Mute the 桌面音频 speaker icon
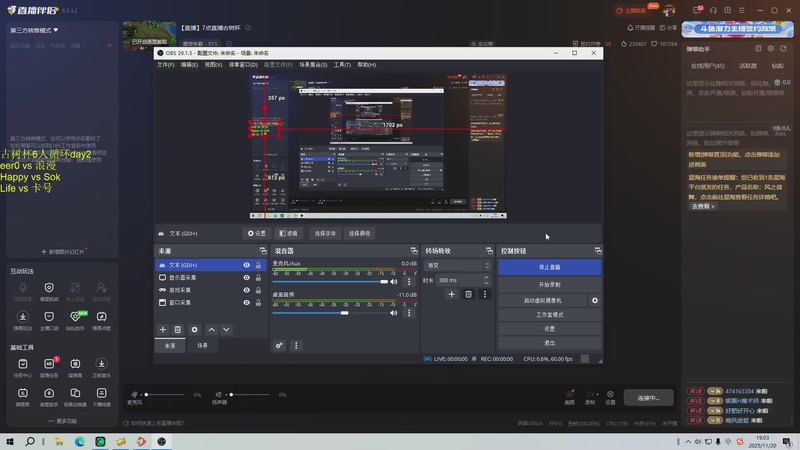 click(x=394, y=313)
